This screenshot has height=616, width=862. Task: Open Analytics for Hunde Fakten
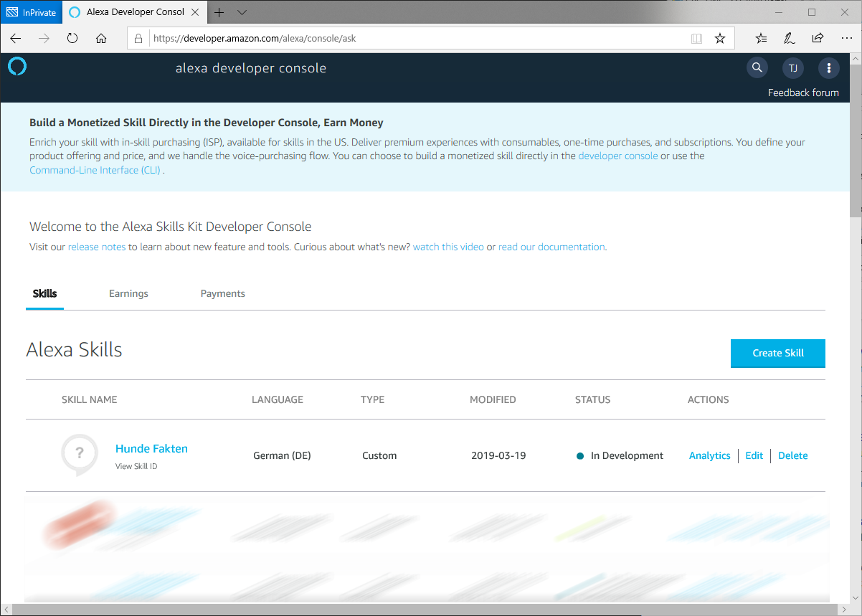coord(709,455)
